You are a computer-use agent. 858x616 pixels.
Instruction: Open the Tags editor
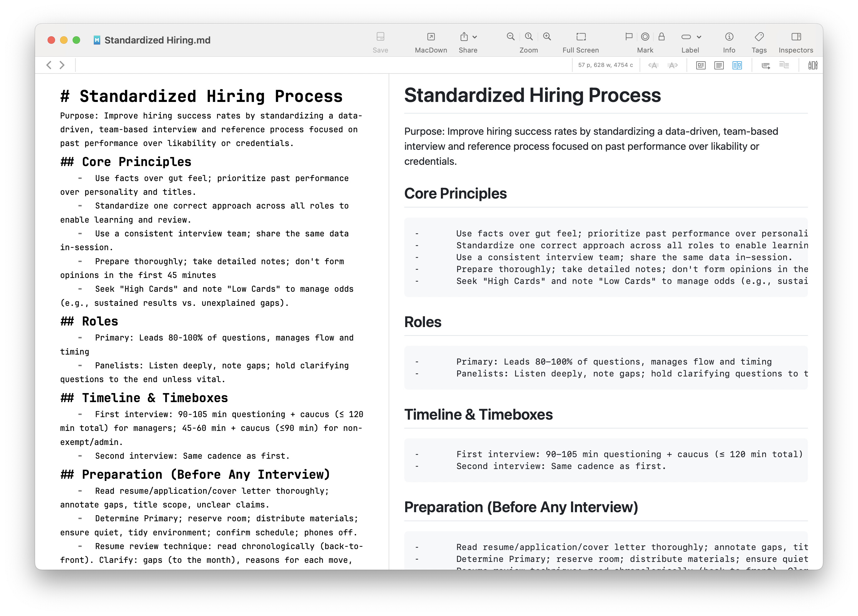[758, 37]
